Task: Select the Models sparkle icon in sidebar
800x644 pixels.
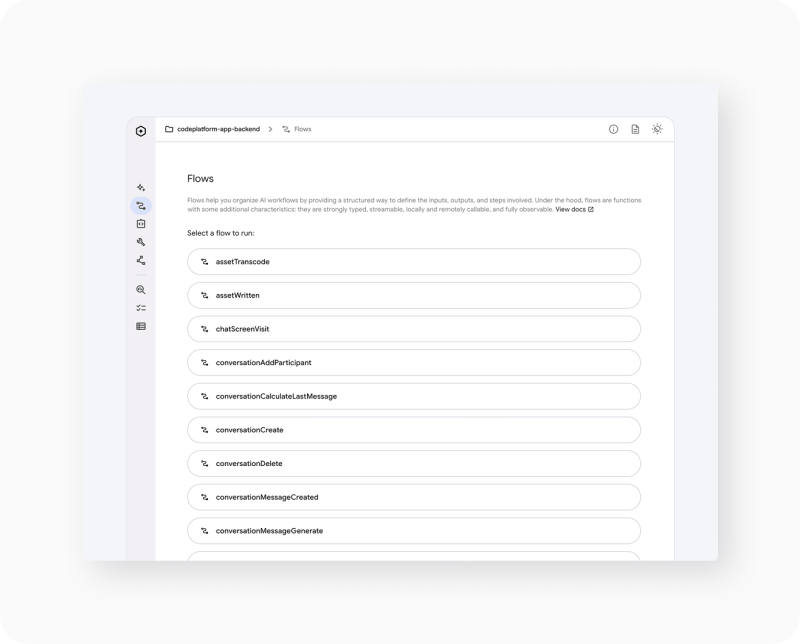Action: pos(141,188)
